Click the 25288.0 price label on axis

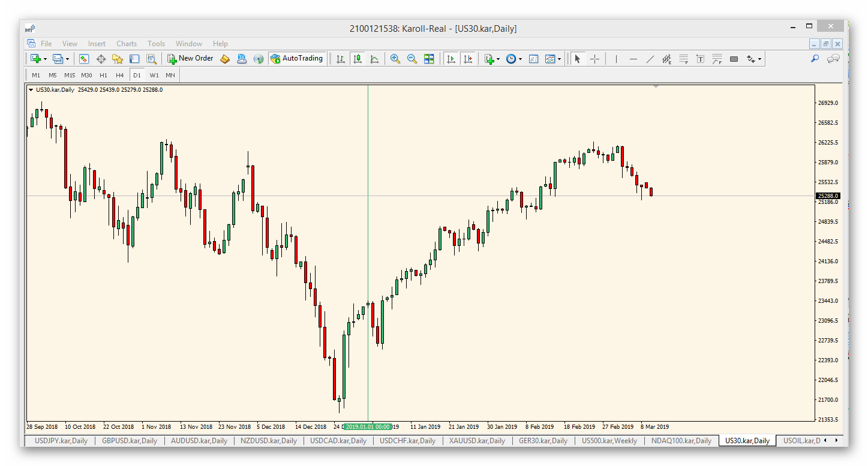[x=828, y=196]
